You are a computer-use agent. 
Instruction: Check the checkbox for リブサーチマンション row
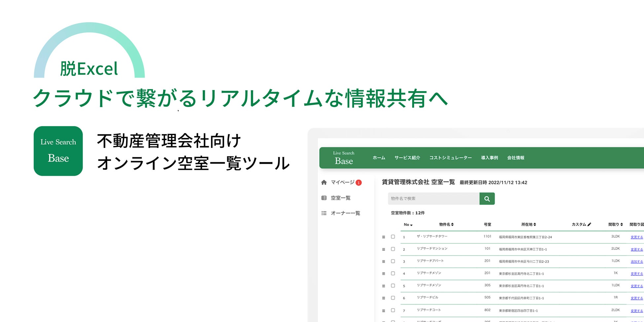point(393,249)
